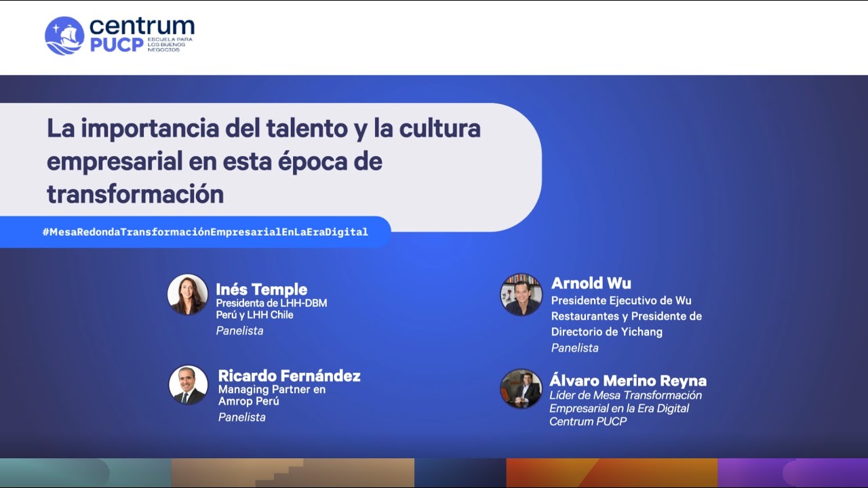Select Inés Temple's portrait photo
Screen dimensions: 868x488
point(188,295)
